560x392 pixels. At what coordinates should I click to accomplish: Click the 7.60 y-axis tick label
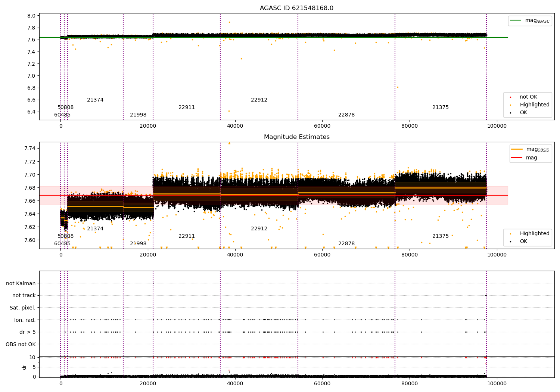pos(30,240)
